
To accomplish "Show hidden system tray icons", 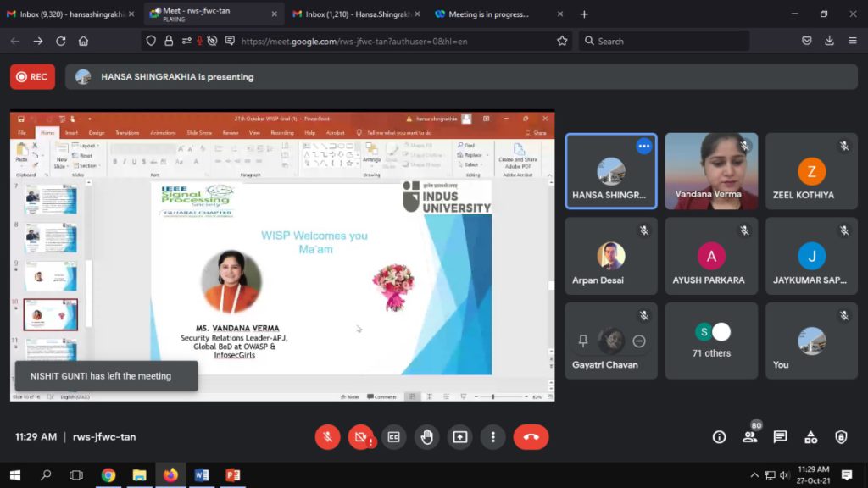I will pyautogui.click(x=754, y=474).
